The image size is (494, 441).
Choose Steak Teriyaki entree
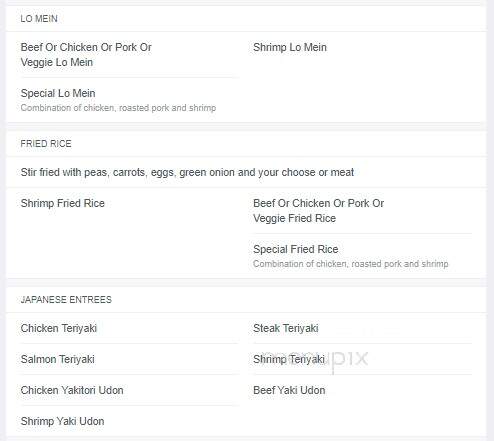286,328
